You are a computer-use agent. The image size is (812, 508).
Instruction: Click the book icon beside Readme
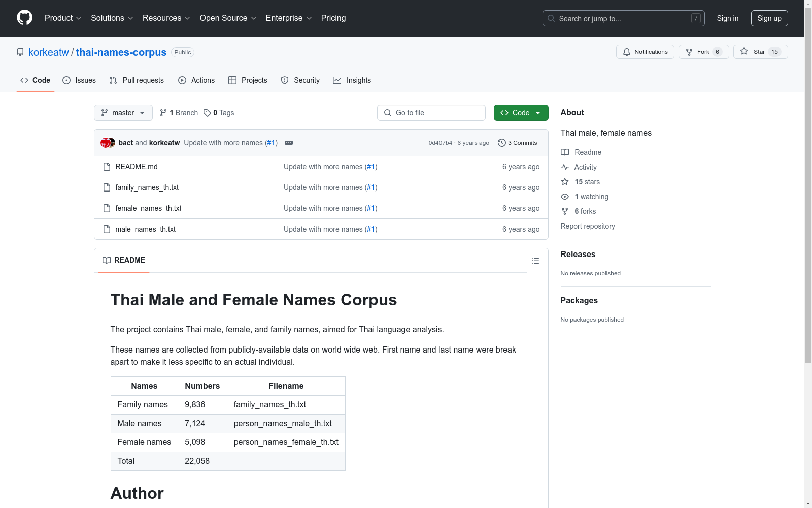click(565, 152)
